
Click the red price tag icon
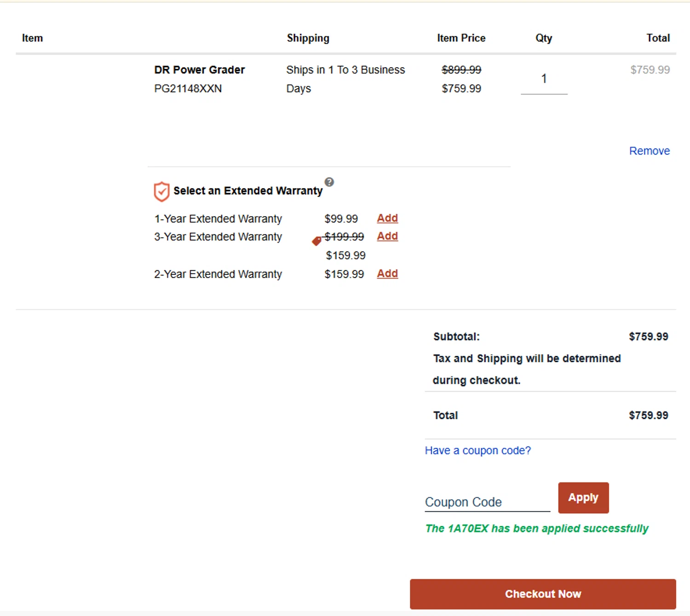pyautogui.click(x=316, y=241)
